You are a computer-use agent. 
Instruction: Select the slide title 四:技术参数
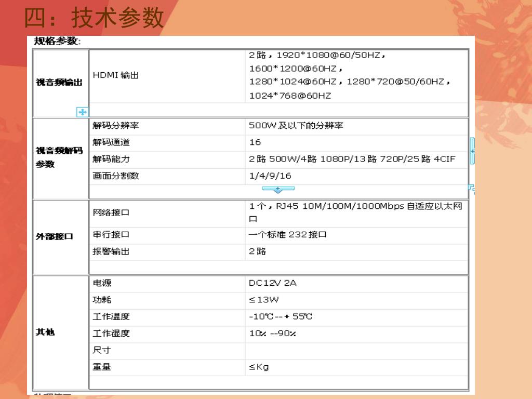coord(94,18)
